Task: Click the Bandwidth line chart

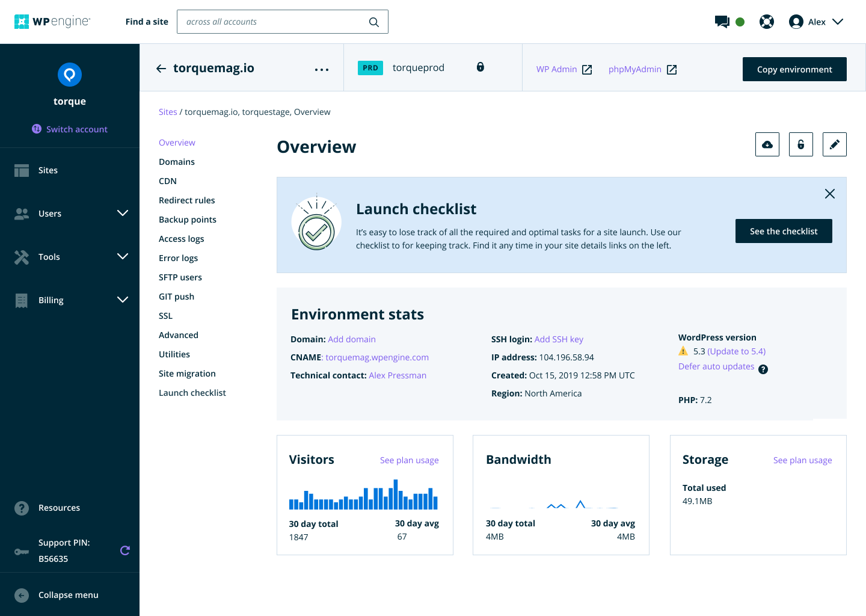Action: tap(554, 504)
